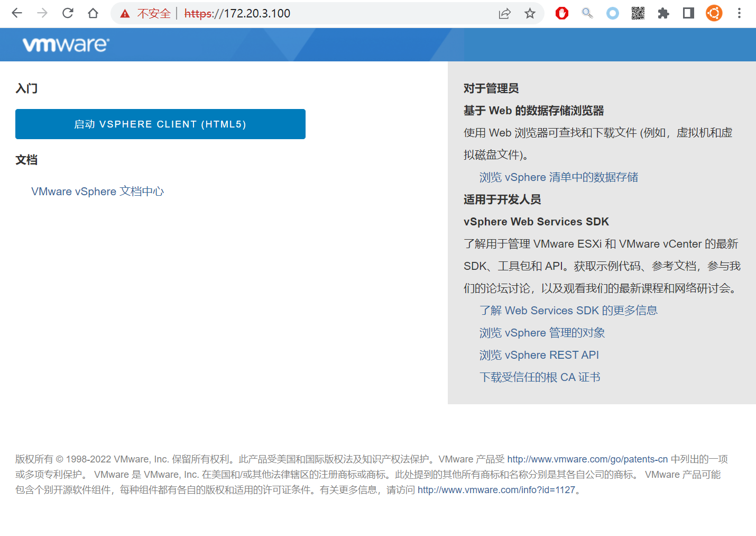Click the share page icon in address bar

(x=505, y=14)
